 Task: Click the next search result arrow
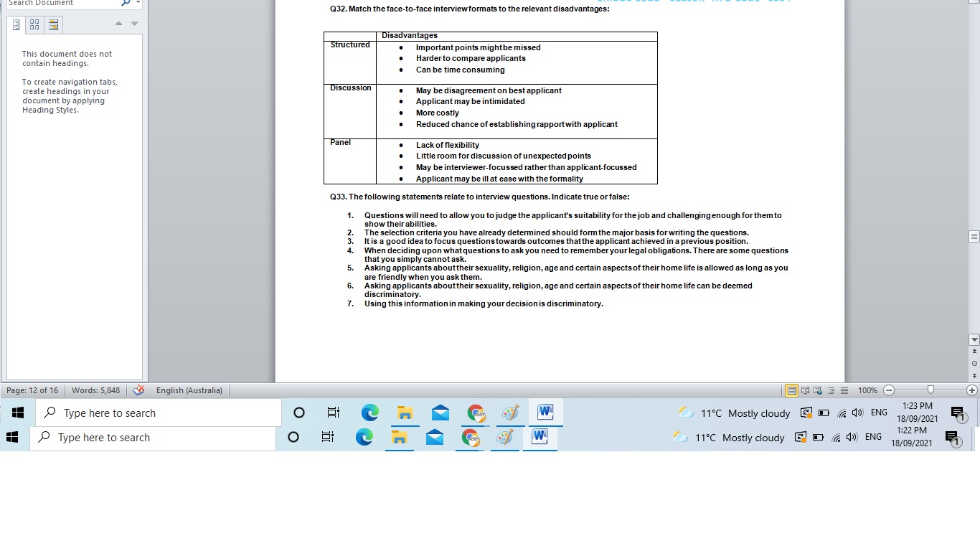click(x=133, y=23)
